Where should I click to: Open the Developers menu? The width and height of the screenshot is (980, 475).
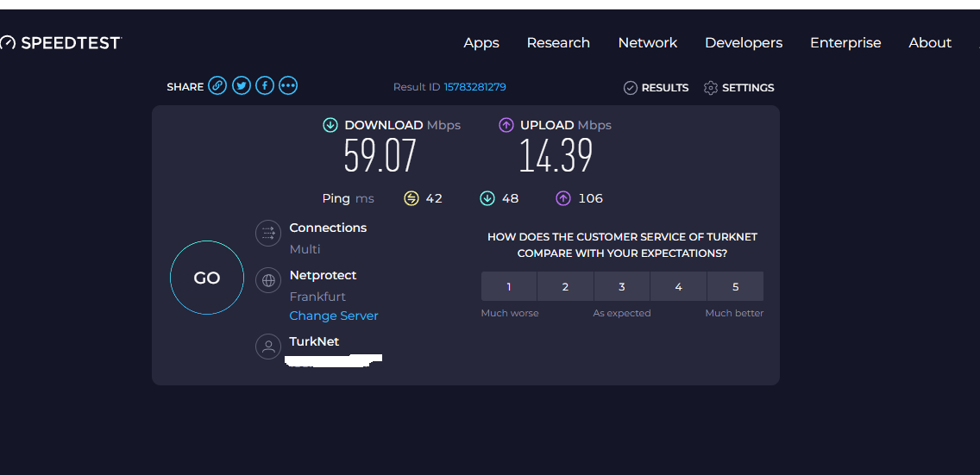(x=744, y=43)
